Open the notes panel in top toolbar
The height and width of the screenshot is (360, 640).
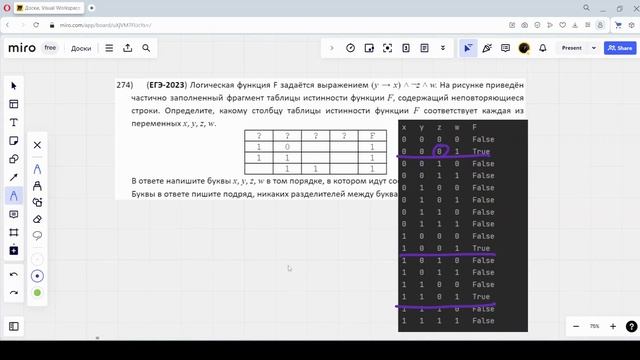(424, 48)
